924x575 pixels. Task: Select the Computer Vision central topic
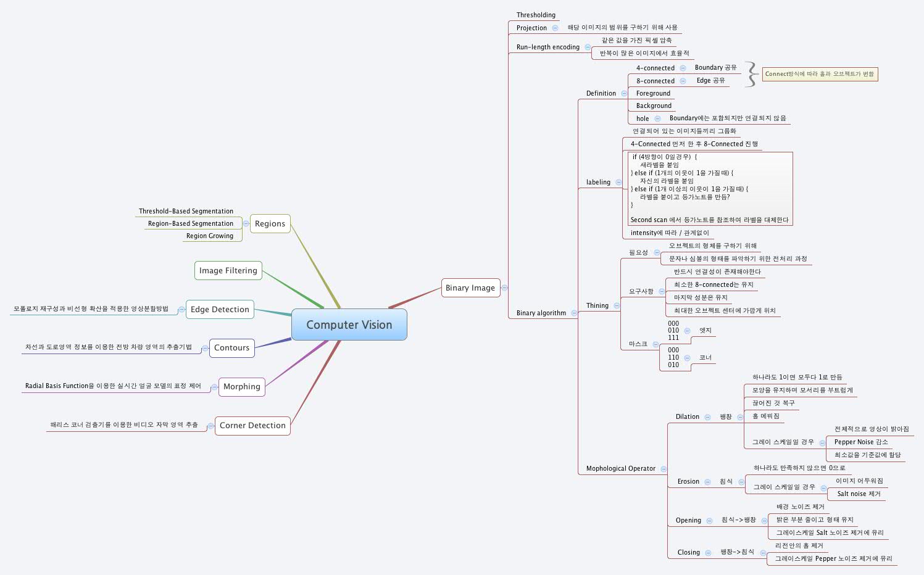pyautogui.click(x=349, y=325)
